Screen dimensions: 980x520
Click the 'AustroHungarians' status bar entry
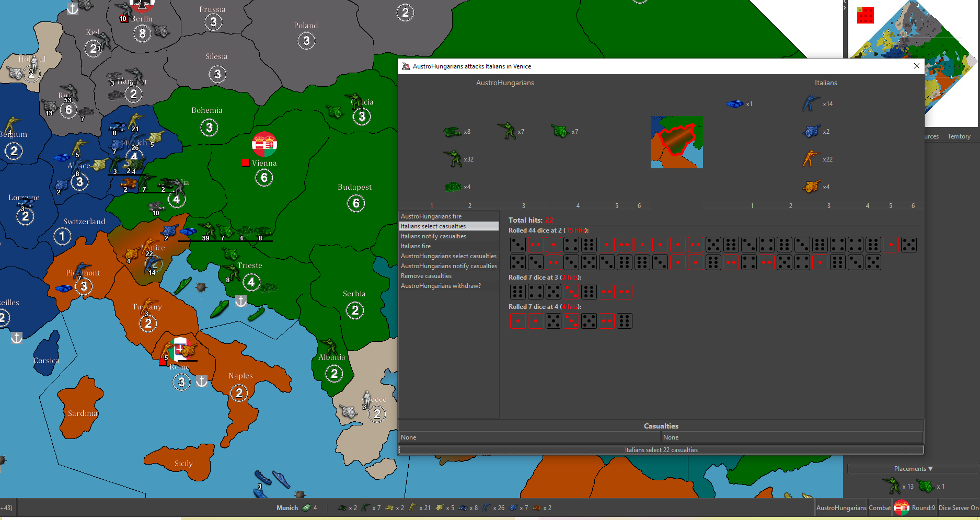841,507
